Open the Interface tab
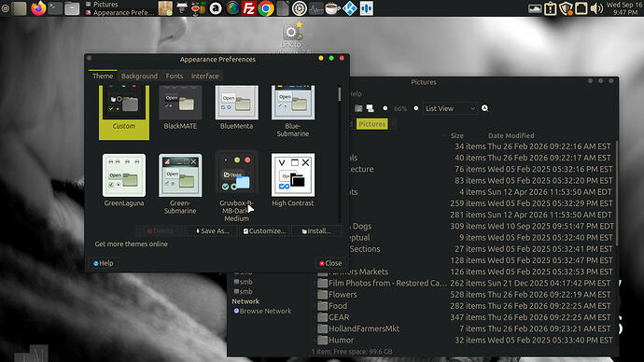This screenshot has height=362, width=644. coord(204,76)
